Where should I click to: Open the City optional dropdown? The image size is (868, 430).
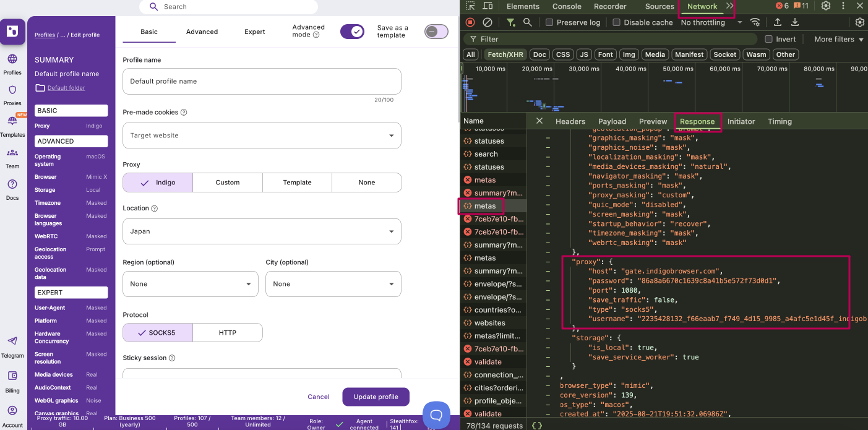coord(333,284)
